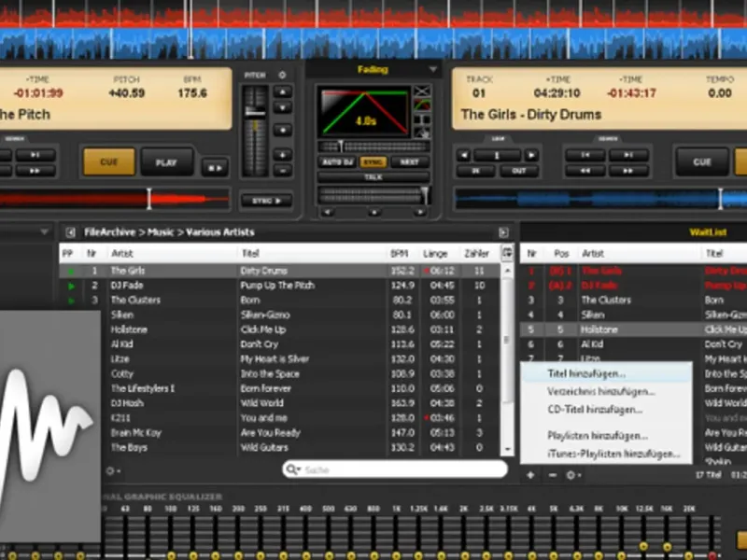Rewind the right deck
The image size is (747, 560).
(585, 171)
